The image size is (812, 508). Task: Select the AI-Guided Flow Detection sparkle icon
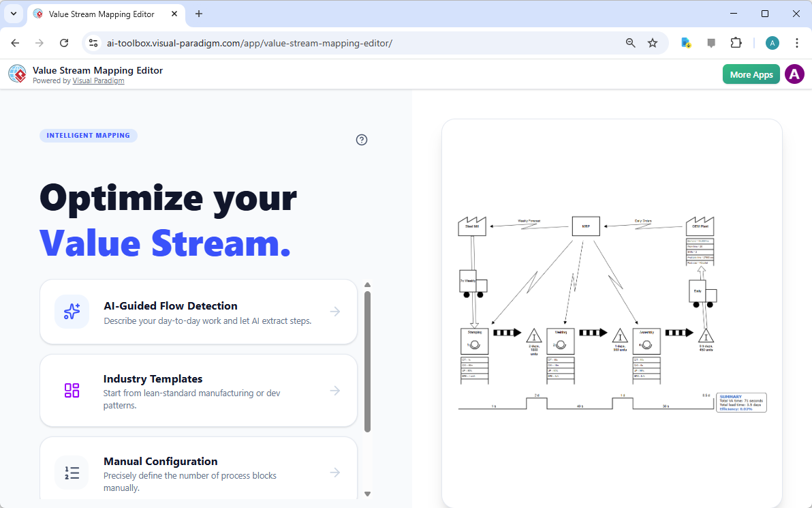pyautogui.click(x=72, y=312)
